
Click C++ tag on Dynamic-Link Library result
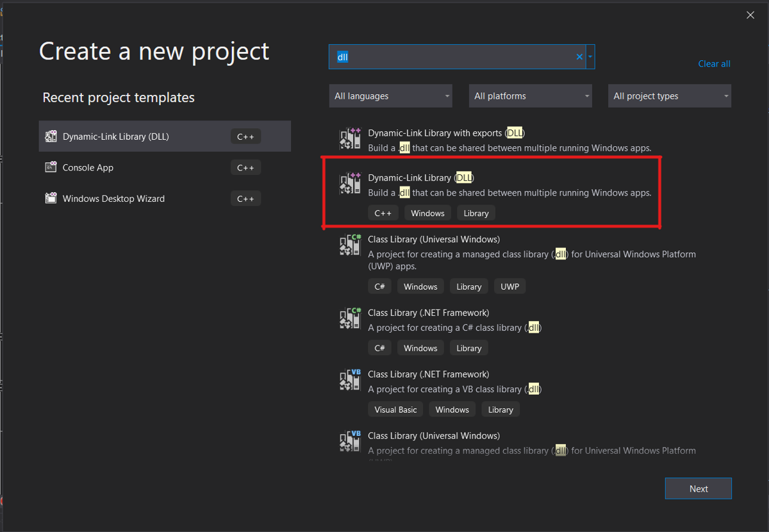383,213
